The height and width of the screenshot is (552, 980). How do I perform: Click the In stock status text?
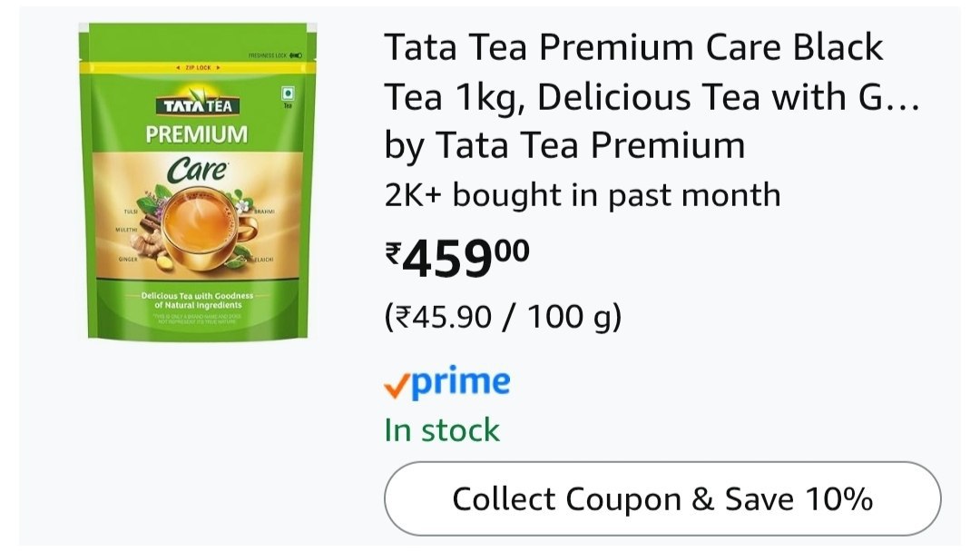(442, 430)
